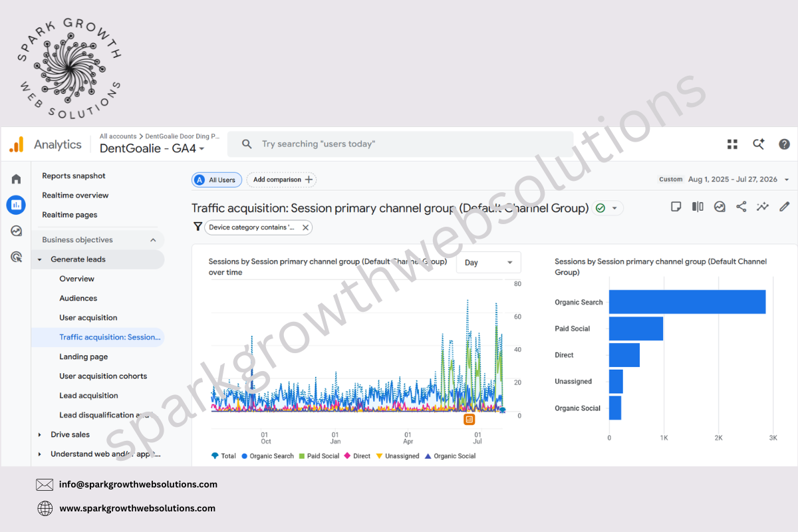Click the All Users segment chip

click(217, 180)
